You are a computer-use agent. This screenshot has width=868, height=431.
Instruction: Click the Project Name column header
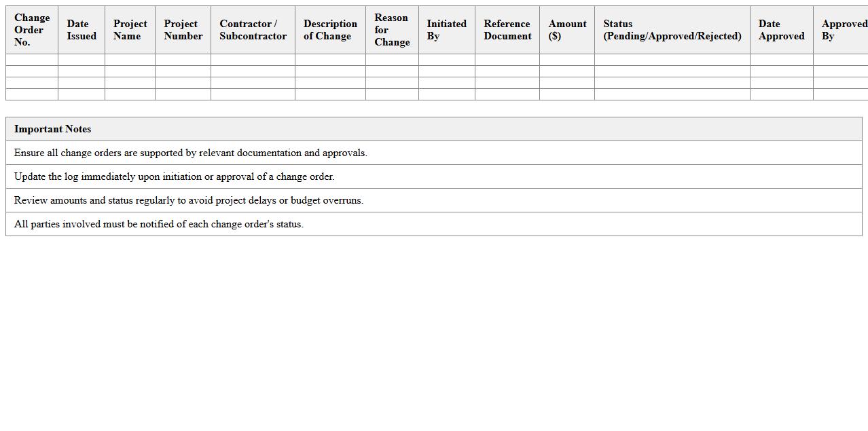point(130,30)
